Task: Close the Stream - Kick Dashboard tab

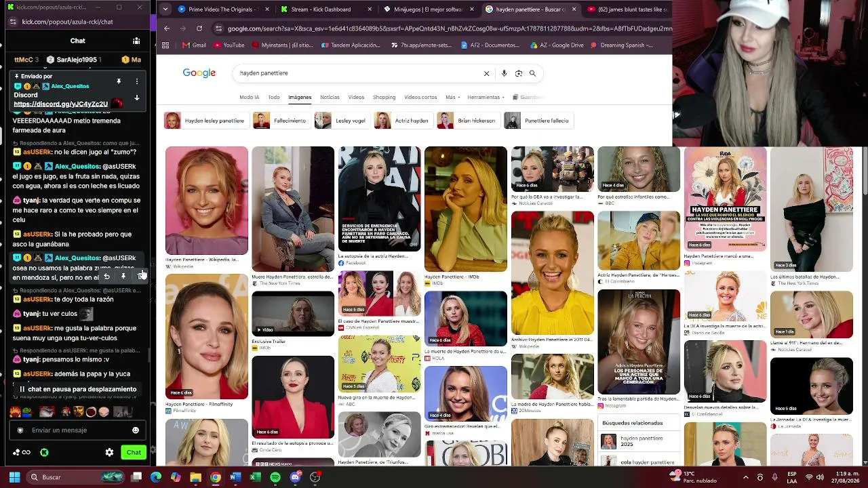Action: 370,9
